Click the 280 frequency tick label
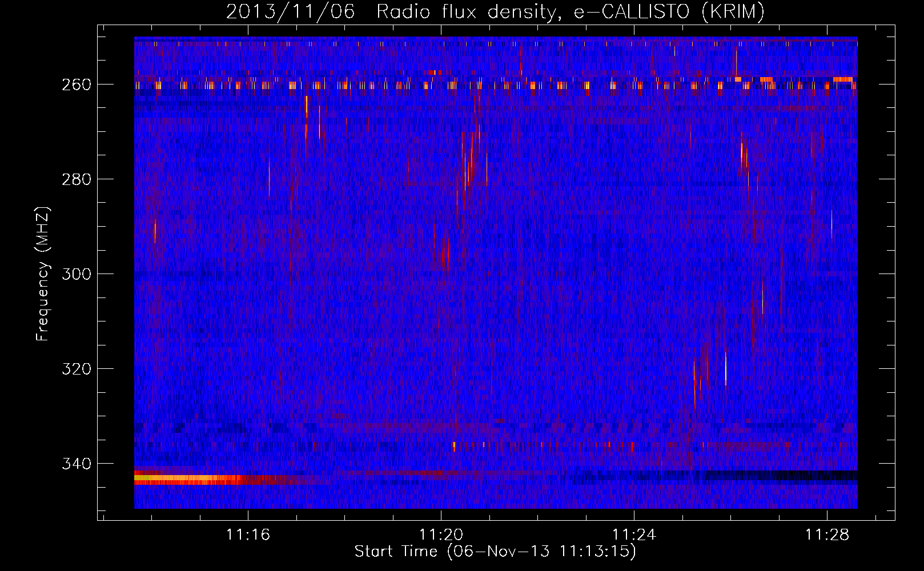Screen dimensions: 924x571 click(x=77, y=179)
